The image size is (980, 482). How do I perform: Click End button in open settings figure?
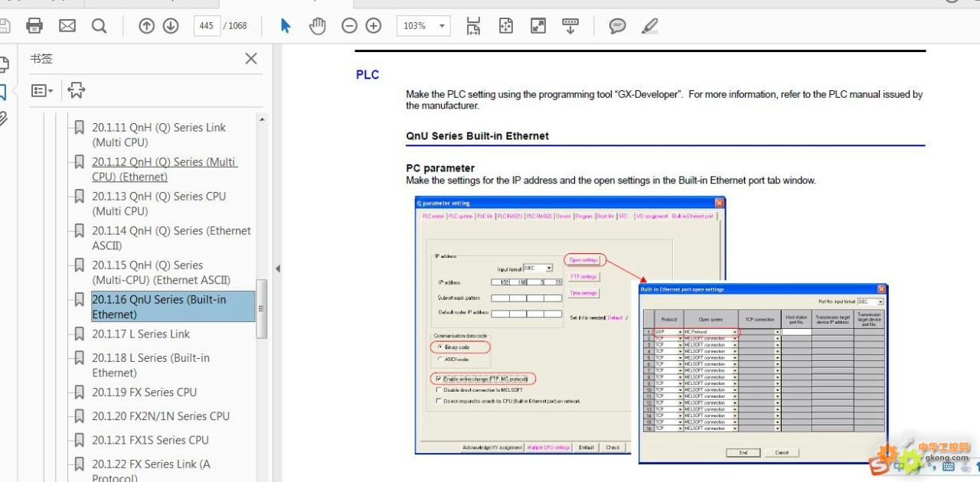coord(743,452)
